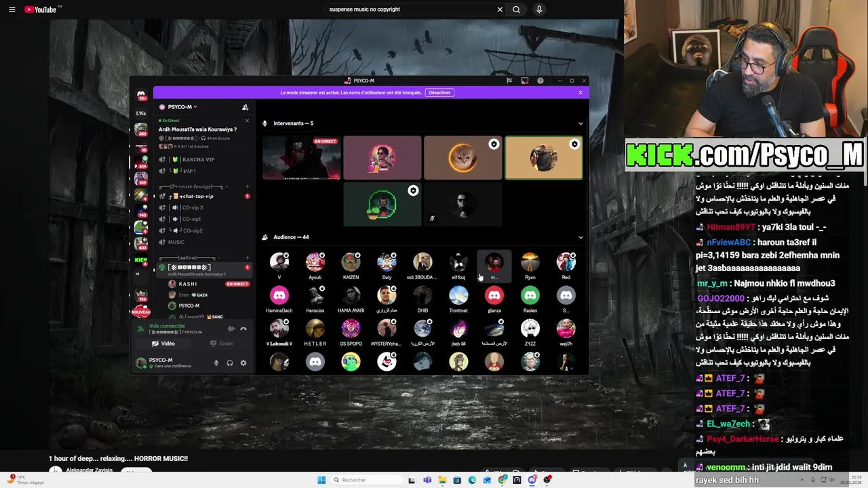Start YouTube voice search microphone
This screenshot has width=868, height=488.
(539, 9)
